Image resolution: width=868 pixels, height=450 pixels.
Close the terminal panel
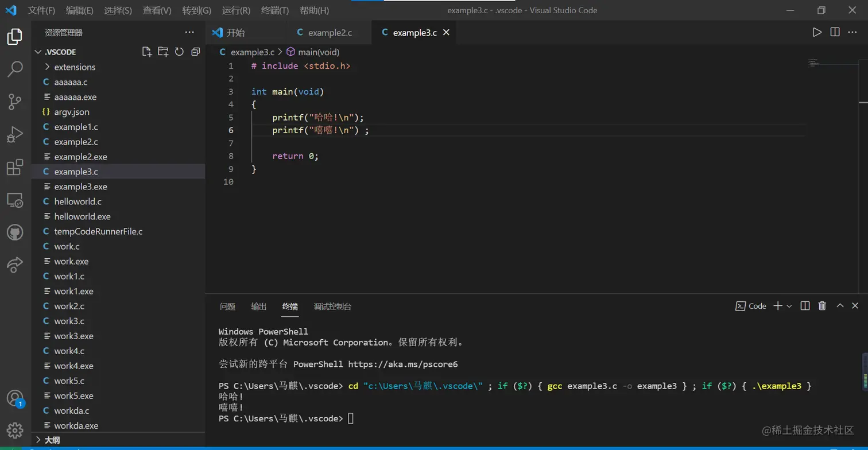855,306
